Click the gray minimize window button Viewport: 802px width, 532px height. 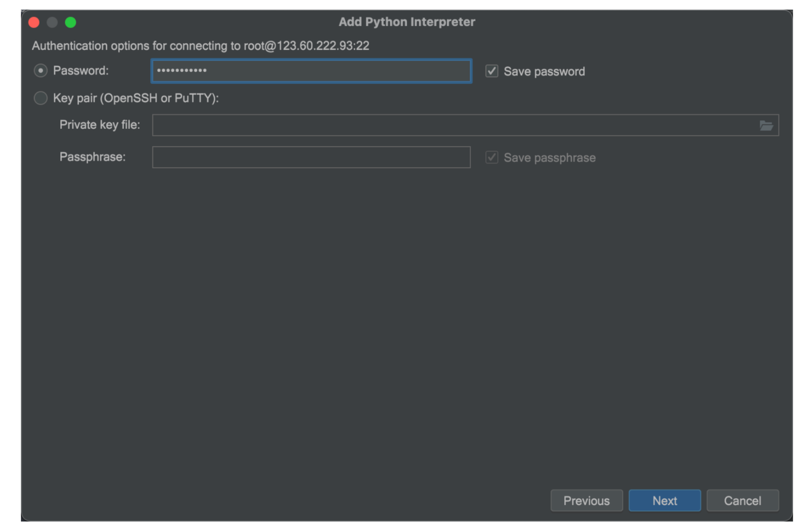pos(52,23)
